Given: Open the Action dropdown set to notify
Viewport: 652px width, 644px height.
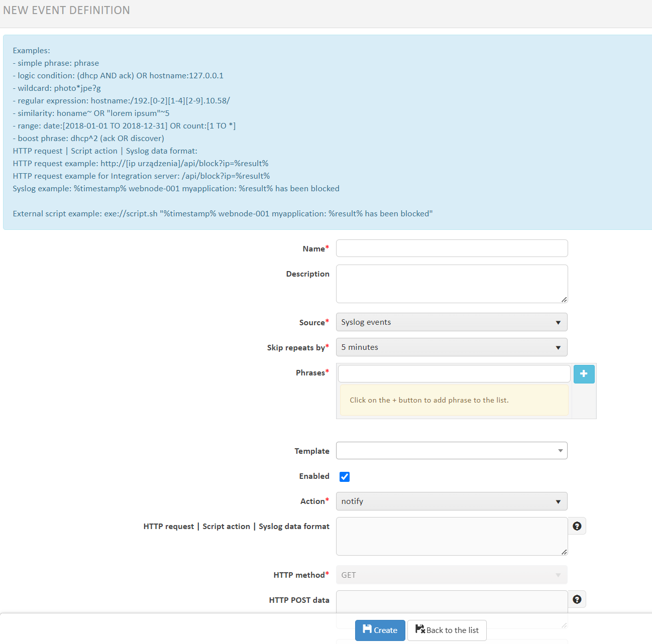Looking at the screenshot, I should click(452, 501).
